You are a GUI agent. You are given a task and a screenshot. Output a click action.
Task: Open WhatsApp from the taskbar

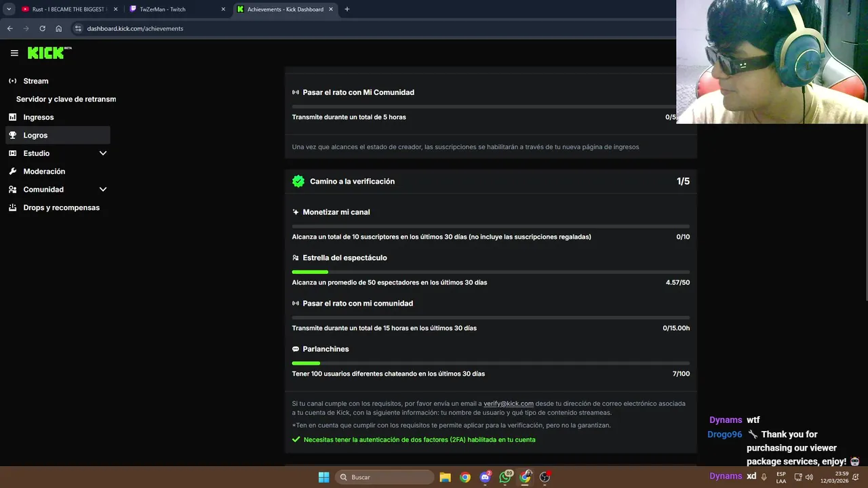click(505, 477)
